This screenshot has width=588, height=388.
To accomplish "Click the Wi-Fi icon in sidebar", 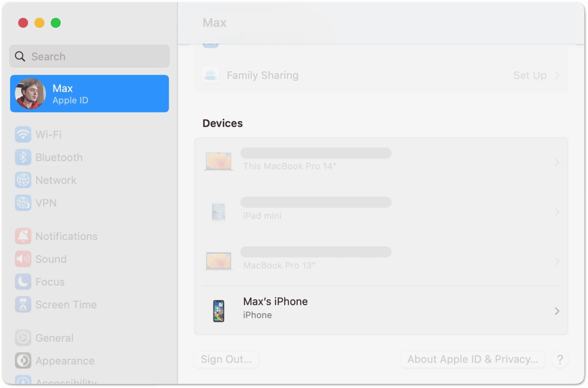I will pyautogui.click(x=23, y=135).
